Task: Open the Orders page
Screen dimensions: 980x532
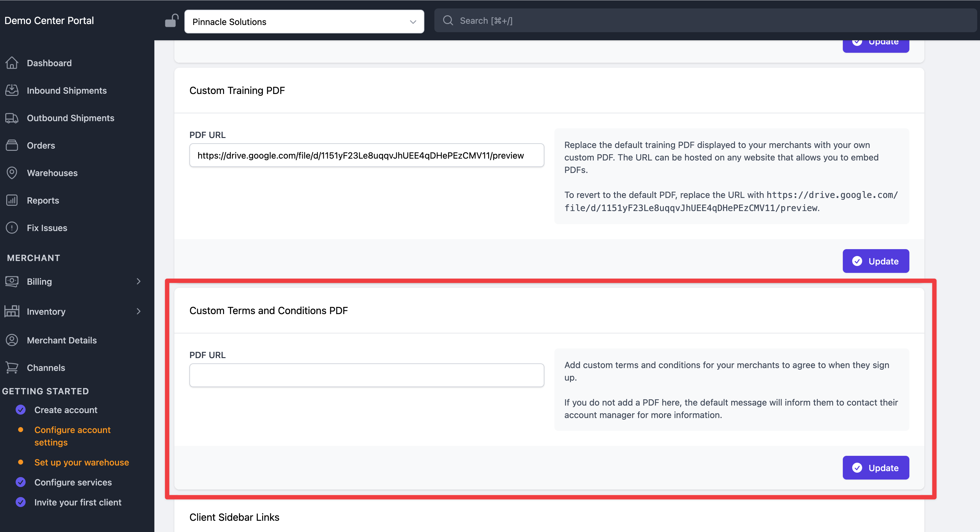Action: tap(41, 145)
